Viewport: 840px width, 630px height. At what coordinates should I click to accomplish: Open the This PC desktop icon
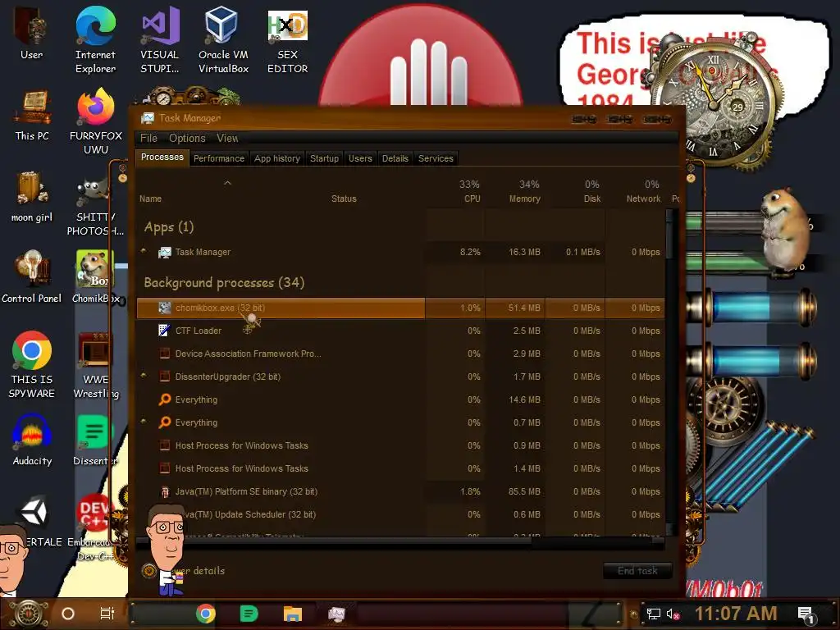(x=32, y=115)
